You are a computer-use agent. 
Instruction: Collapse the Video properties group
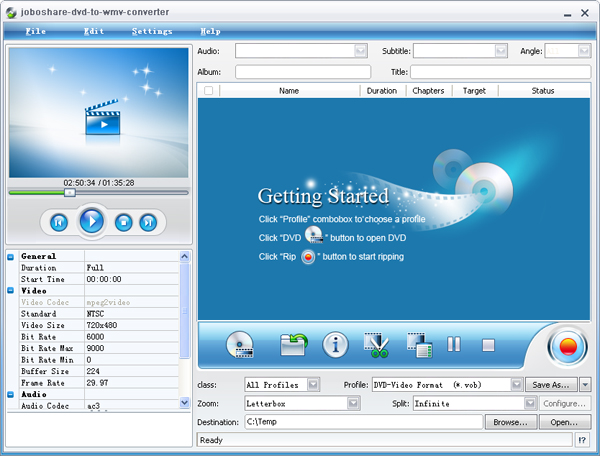pos(11,290)
